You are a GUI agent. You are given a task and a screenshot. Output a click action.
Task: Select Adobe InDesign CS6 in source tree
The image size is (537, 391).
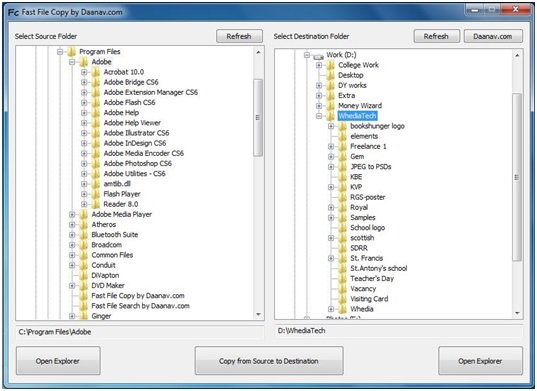tap(135, 143)
